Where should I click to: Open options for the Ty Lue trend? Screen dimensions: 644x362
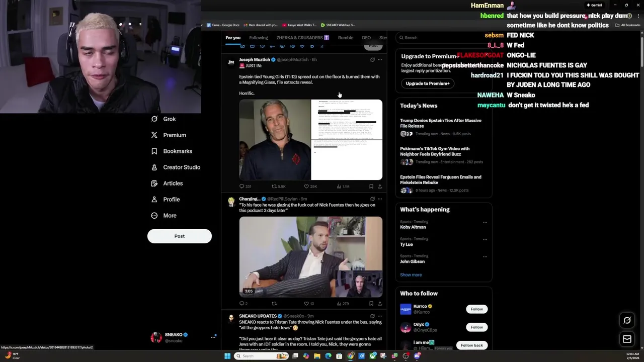(x=485, y=239)
